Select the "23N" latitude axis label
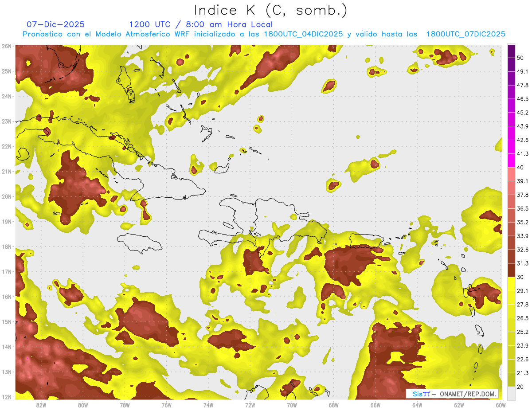 (7, 121)
